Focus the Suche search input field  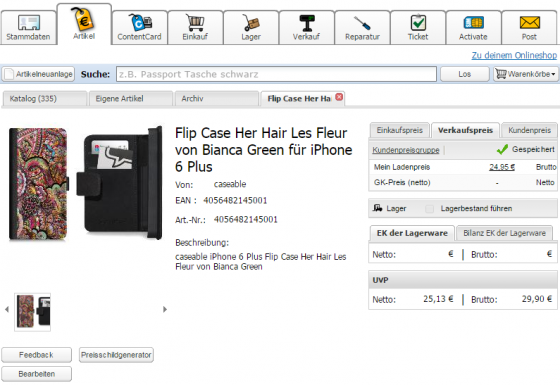tap(276, 74)
